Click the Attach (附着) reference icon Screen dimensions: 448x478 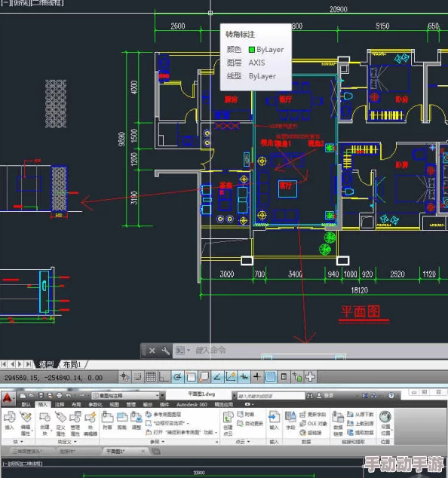click(107, 421)
